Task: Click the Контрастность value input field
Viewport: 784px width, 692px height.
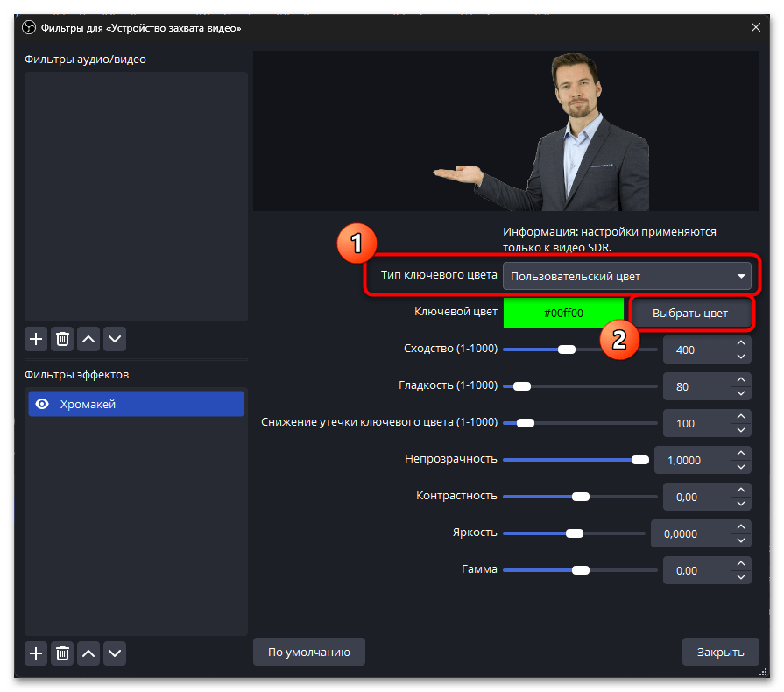Action: 696,497
